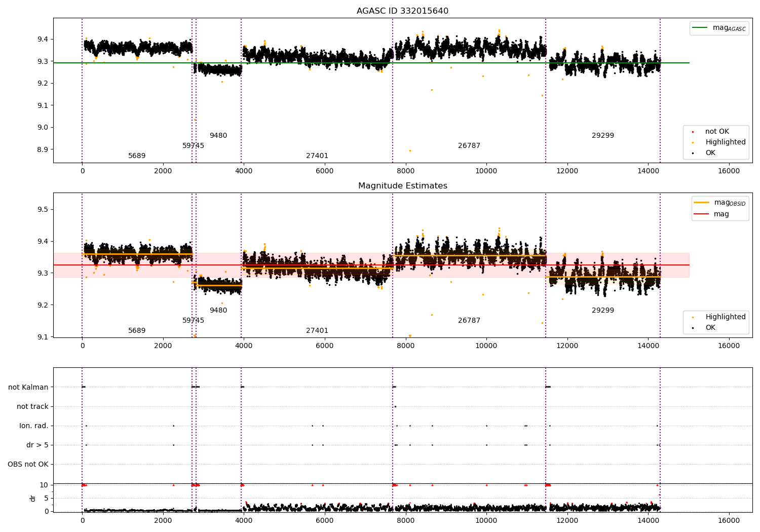Click obsid label 26787 in Magnitude Estimates plot
Image resolution: width=760 pixels, height=532 pixels.
pos(469,321)
